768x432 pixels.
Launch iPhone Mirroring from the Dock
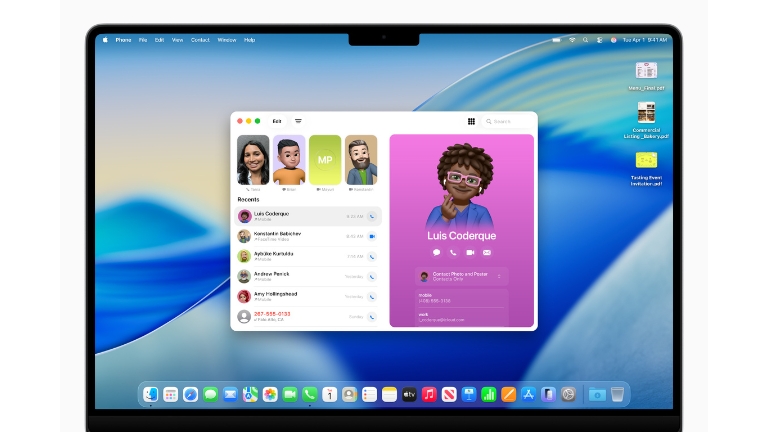coord(549,394)
